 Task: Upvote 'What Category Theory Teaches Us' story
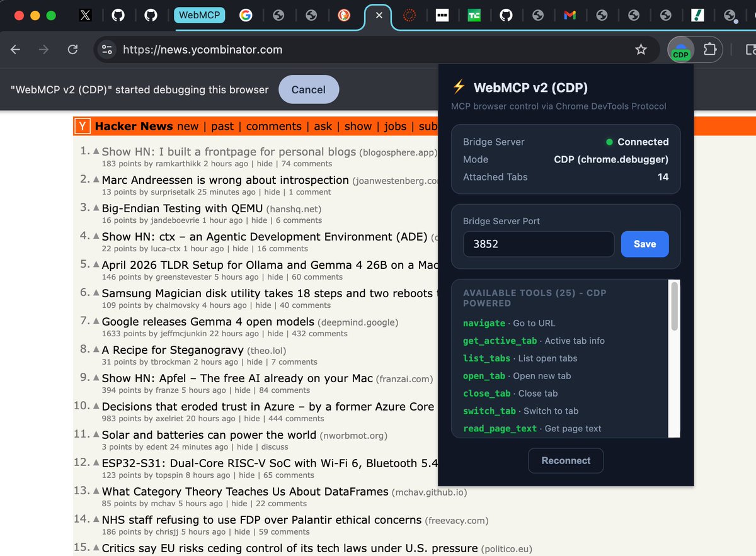click(96, 491)
